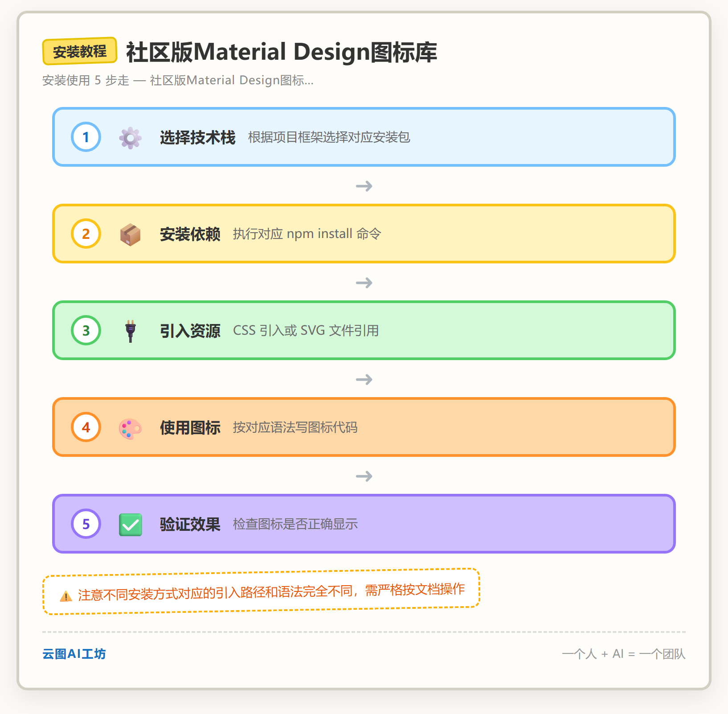Screen dimensions: 728x714
Task: Click the plug icon in step 3
Action: pyautogui.click(x=130, y=331)
